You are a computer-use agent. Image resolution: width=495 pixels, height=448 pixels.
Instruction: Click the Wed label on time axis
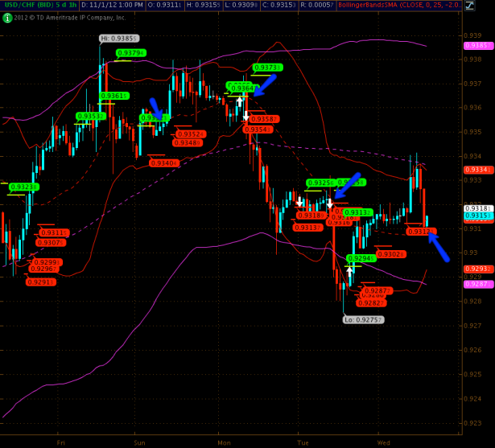[385, 442]
